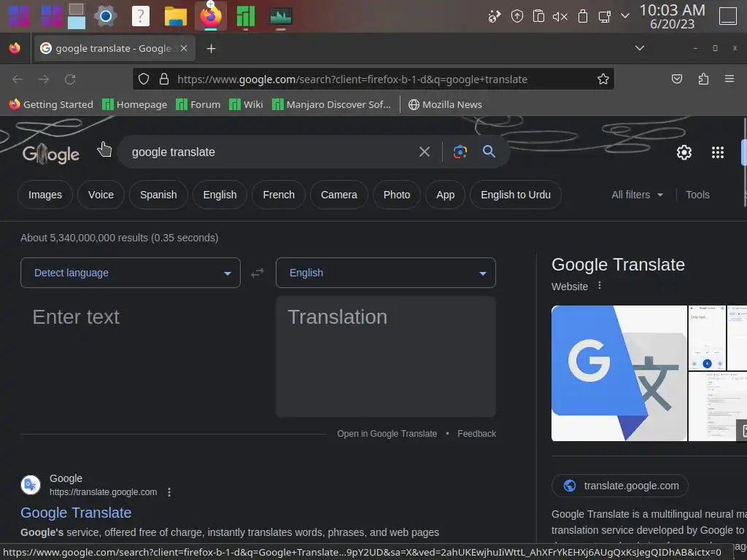Expand the All filters dropdown
The image size is (747, 560).
click(637, 195)
